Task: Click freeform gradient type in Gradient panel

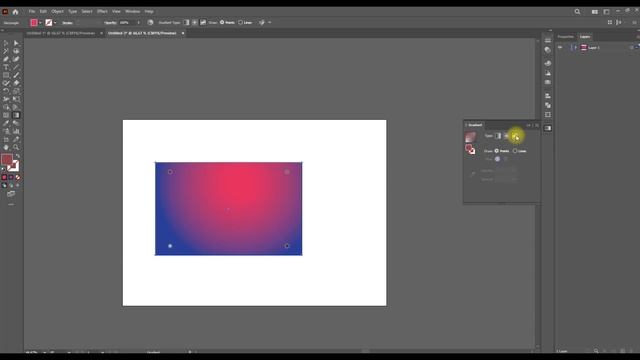Action: click(515, 136)
